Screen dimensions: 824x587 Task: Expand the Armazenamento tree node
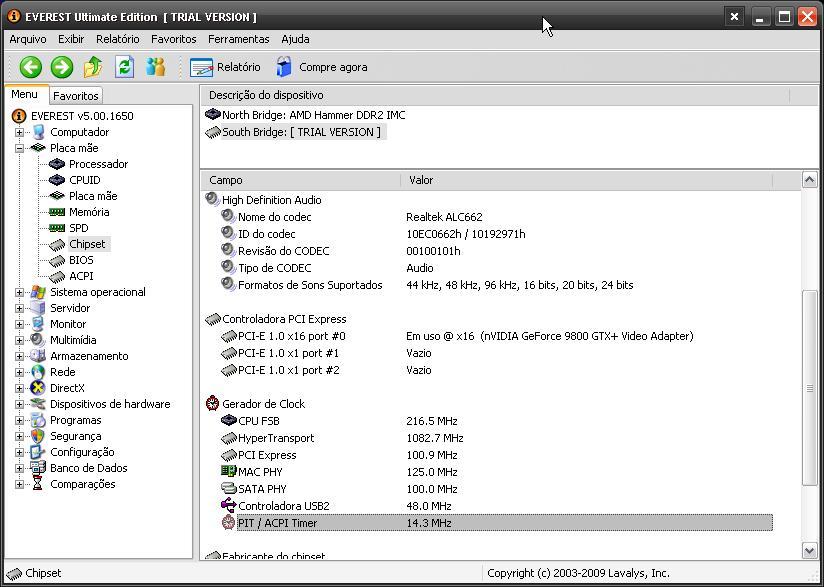19,356
